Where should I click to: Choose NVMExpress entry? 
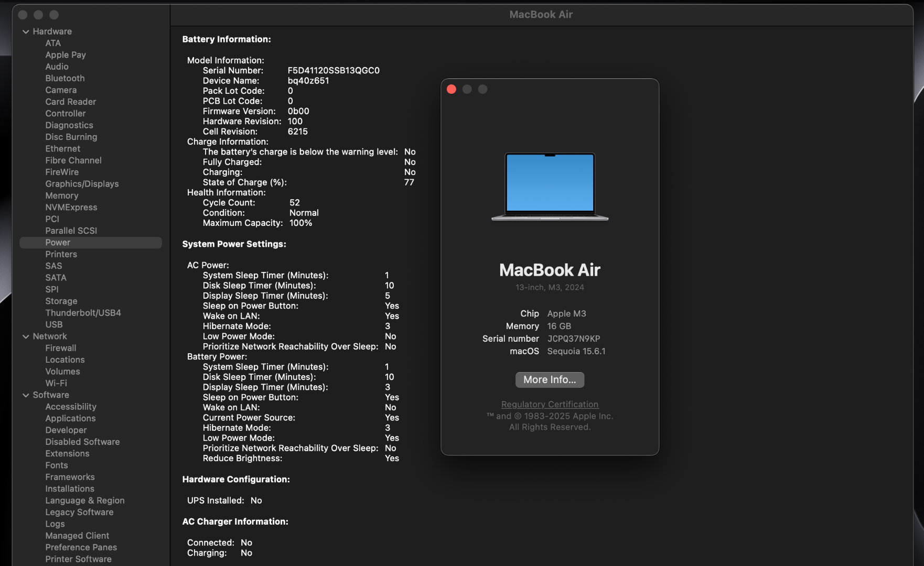[x=71, y=207]
